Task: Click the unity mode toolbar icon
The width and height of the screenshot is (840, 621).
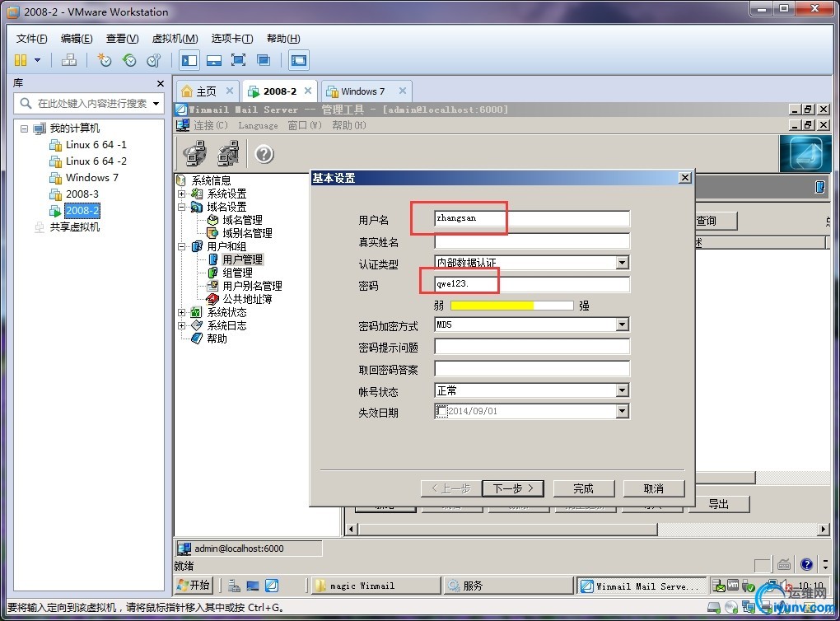Action: point(263,60)
